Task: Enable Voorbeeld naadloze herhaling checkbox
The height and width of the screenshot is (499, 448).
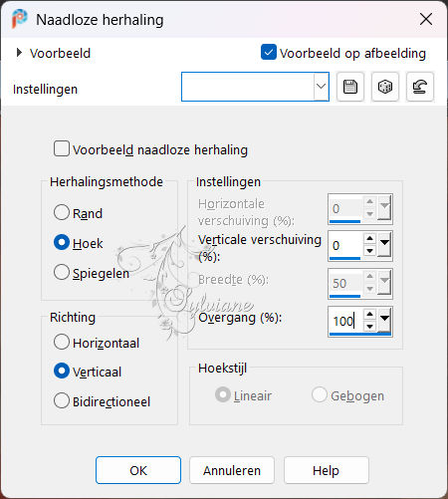Action: tap(62, 148)
